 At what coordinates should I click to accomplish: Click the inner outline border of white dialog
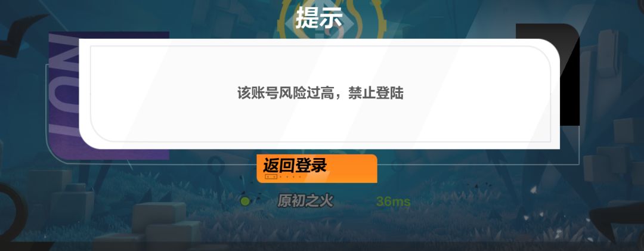320,47
